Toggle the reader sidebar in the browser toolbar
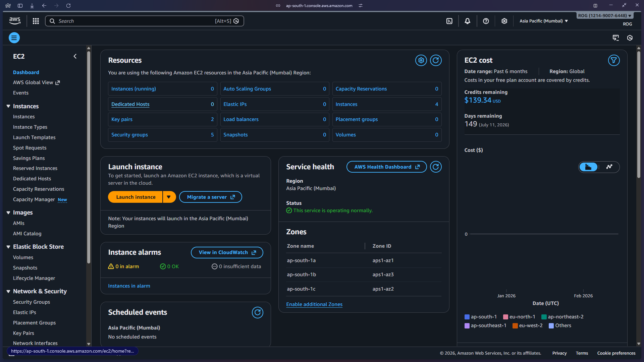The width and height of the screenshot is (644, 362). click(20, 6)
